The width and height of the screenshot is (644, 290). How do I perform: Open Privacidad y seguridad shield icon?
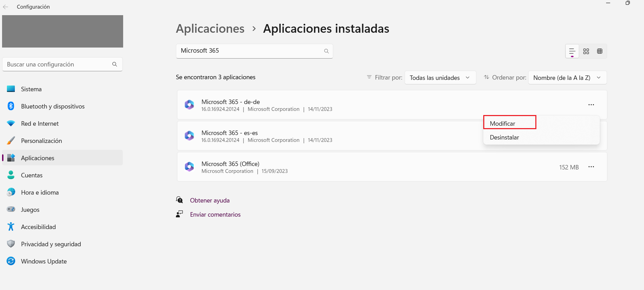(x=11, y=244)
